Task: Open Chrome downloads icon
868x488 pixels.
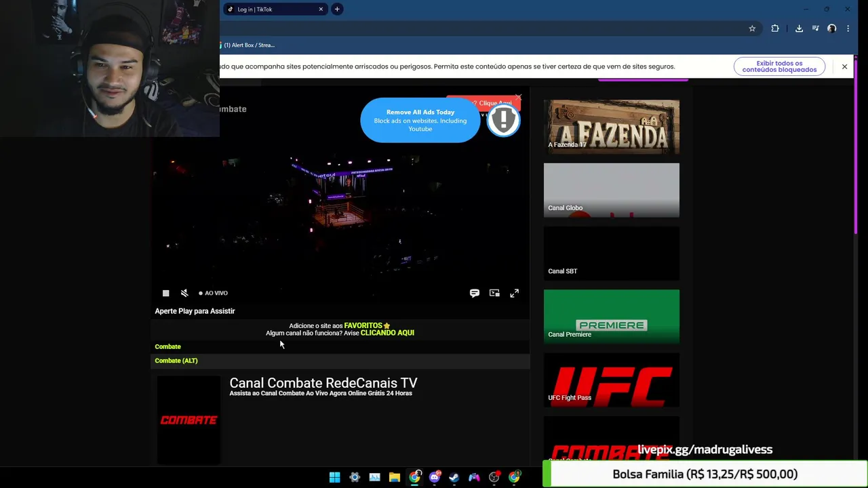Action: pyautogui.click(x=799, y=28)
